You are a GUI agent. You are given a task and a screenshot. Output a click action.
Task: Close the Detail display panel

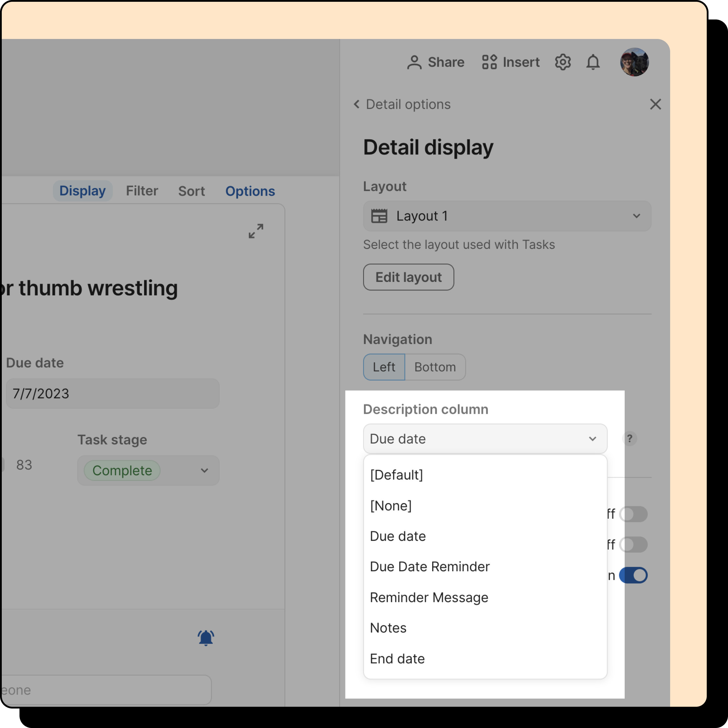(x=655, y=105)
